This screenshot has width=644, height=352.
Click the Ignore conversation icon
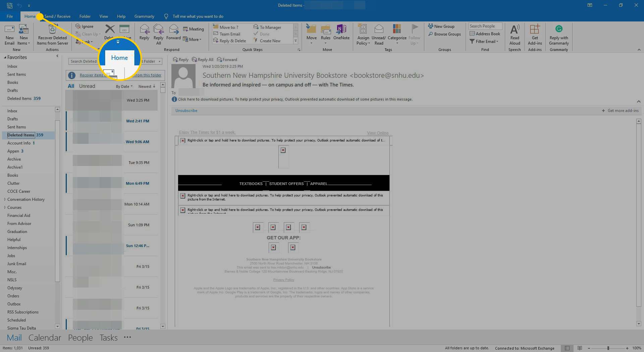tap(78, 26)
